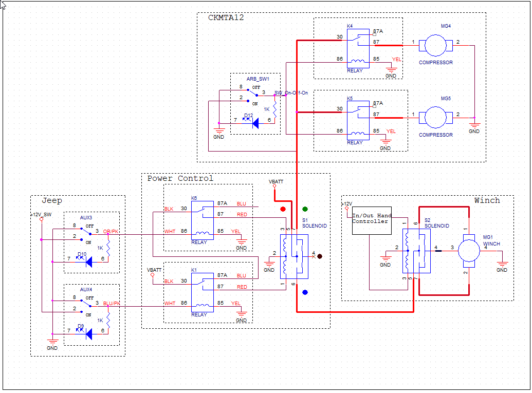
Task: Select the Jeep block title
Action: click(x=52, y=200)
